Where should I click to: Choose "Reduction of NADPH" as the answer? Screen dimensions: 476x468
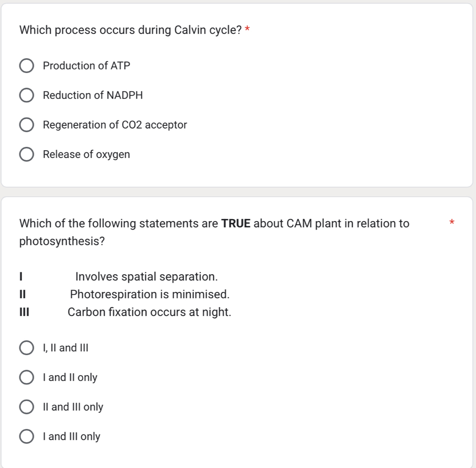[x=27, y=95]
